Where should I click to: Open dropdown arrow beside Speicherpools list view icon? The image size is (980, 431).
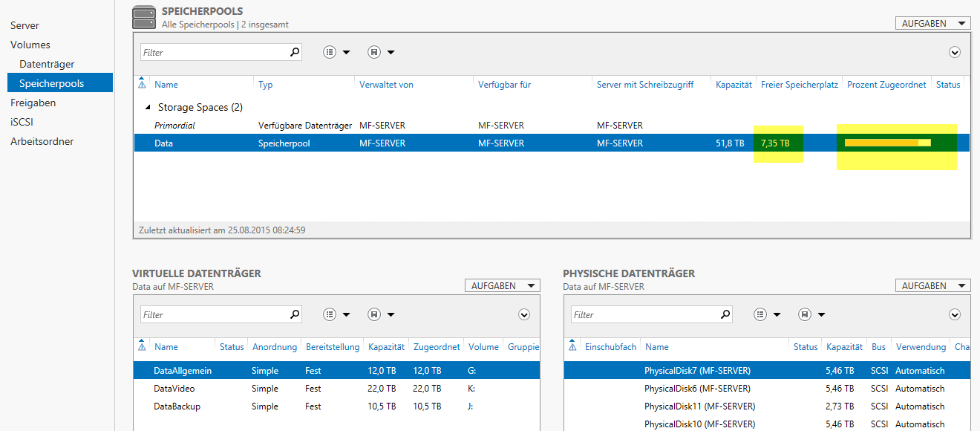coord(346,52)
